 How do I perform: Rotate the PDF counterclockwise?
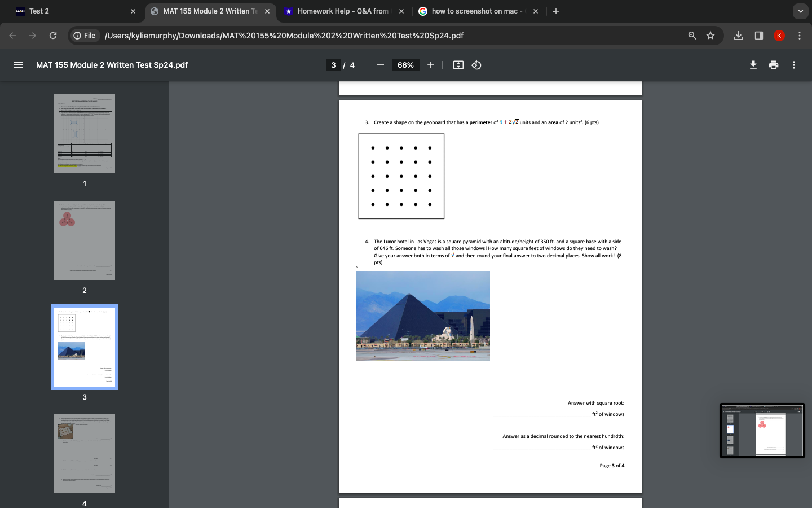click(x=476, y=65)
